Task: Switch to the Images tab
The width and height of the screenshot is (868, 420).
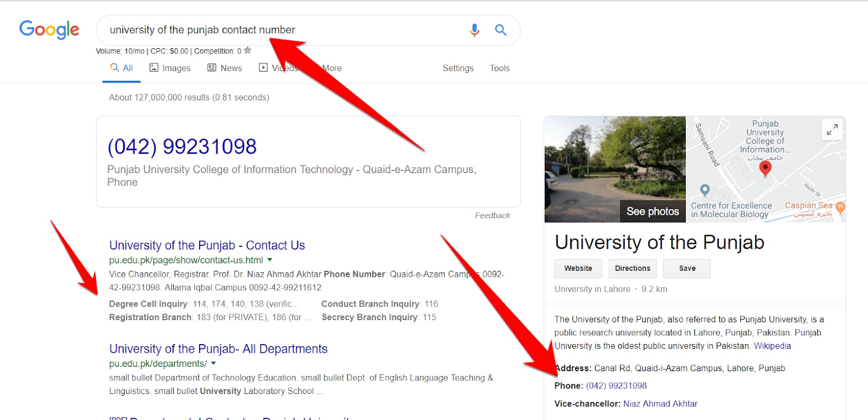Action: (x=170, y=68)
